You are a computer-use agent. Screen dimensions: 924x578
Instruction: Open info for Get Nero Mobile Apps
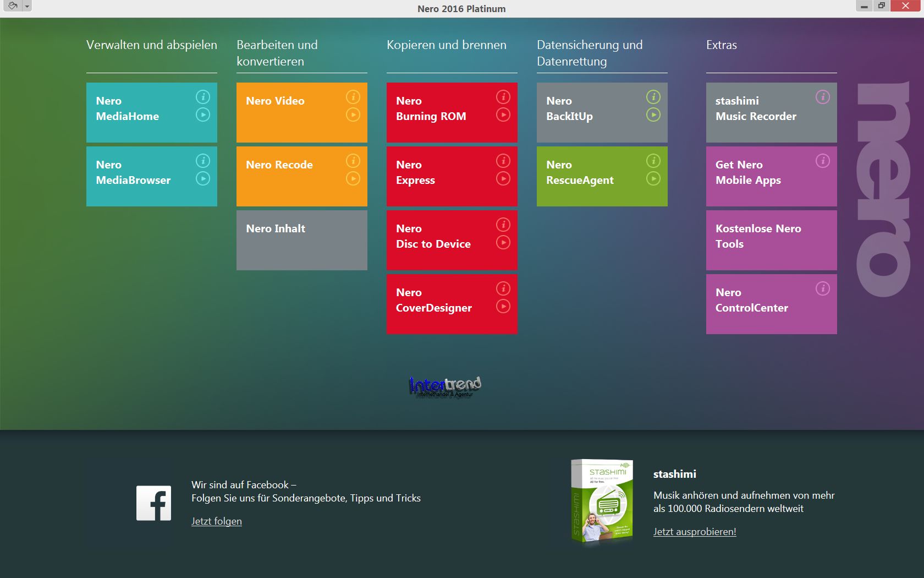point(823,161)
